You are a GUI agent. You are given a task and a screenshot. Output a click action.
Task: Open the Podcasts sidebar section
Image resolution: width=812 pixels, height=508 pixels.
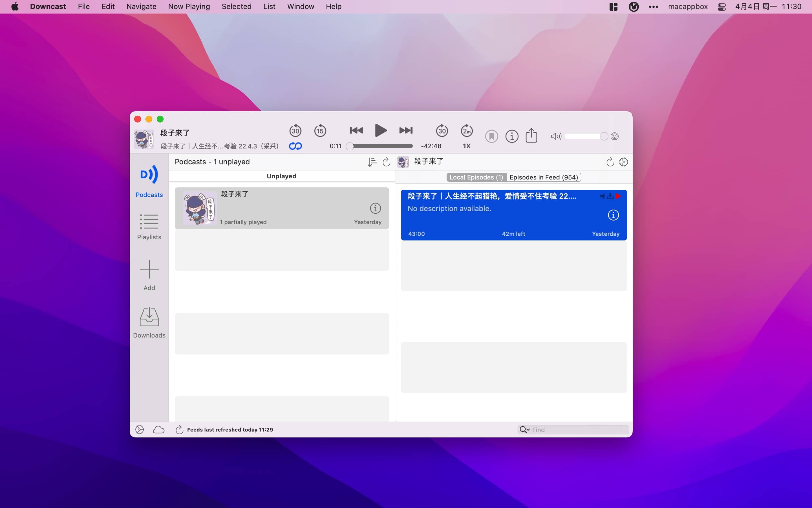[x=149, y=181]
